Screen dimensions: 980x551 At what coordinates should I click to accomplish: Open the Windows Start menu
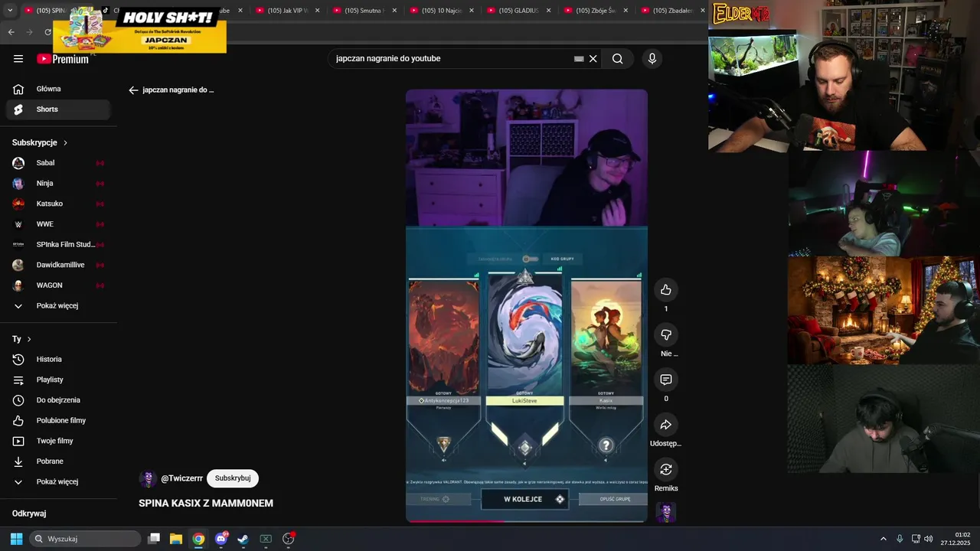pos(16,539)
